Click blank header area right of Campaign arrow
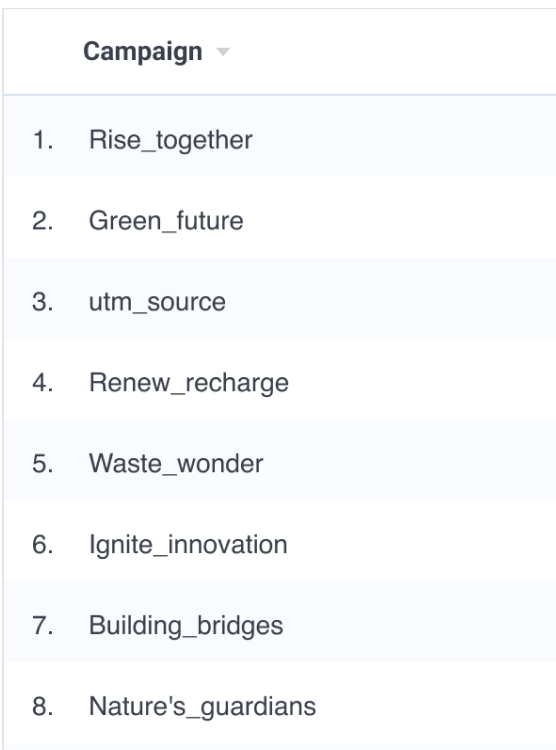The height and width of the screenshot is (750, 556). [x=393, y=52]
